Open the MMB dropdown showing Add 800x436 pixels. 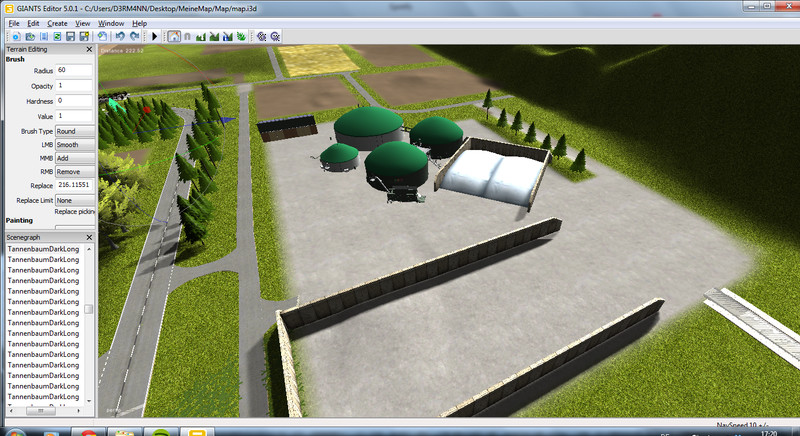click(x=75, y=159)
